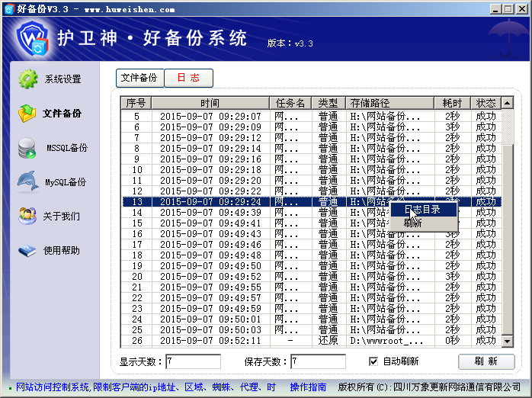The image size is (532, 398).
Task: Select log row with time 09:29:18
Action: (312, 170)
